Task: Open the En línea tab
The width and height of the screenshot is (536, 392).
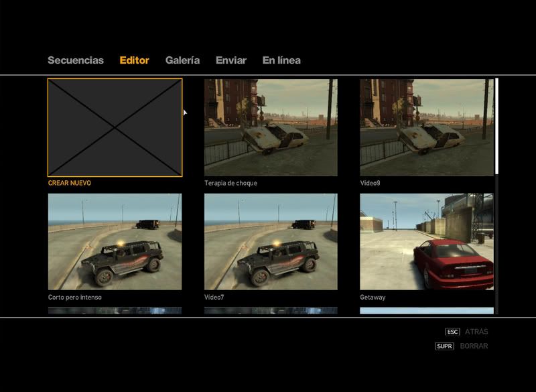Action: (281, 60)
